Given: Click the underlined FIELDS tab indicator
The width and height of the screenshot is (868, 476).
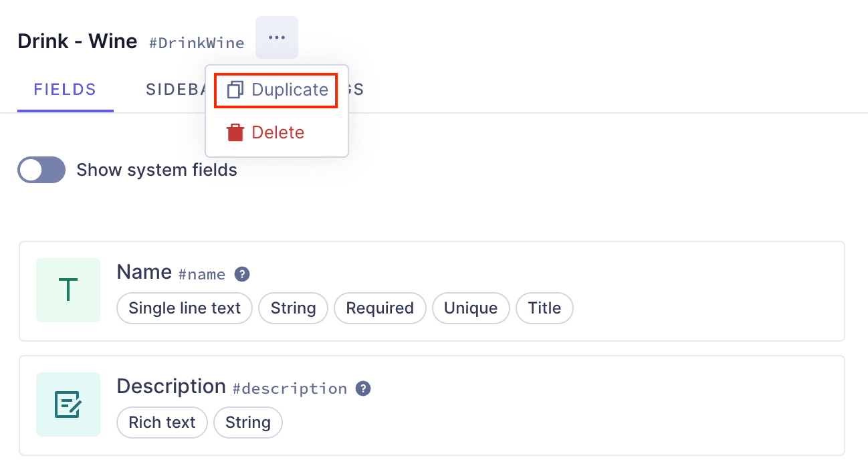Looking at the screenshot, I should (65, 107).
